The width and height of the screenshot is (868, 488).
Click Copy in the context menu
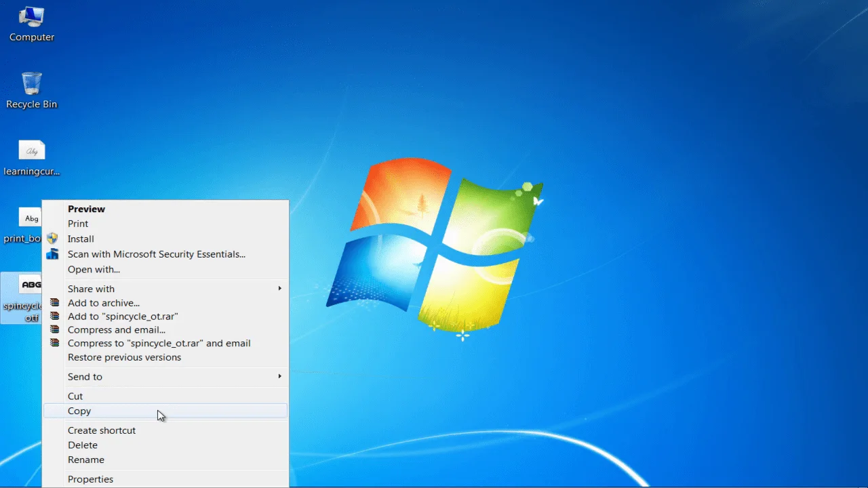coord(165,411)
